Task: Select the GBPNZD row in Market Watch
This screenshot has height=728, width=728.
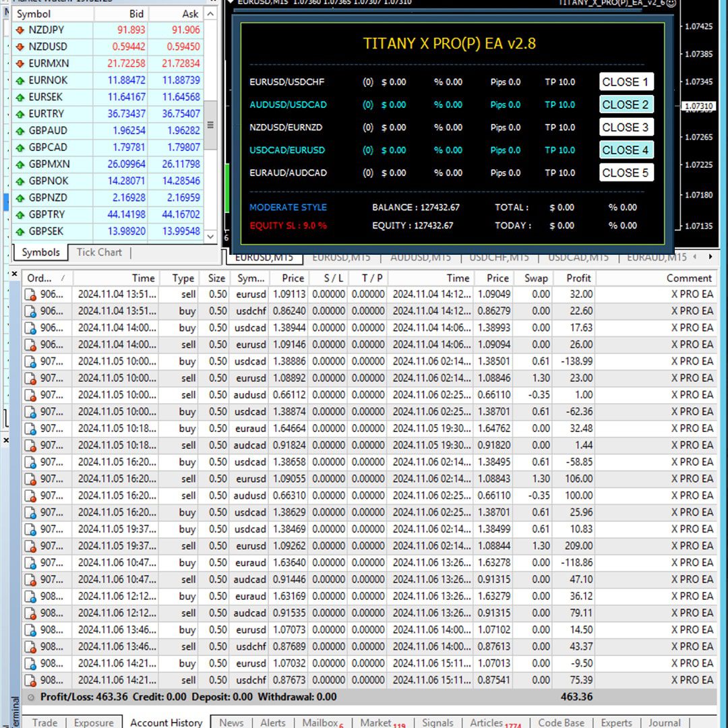Action: 47,198
